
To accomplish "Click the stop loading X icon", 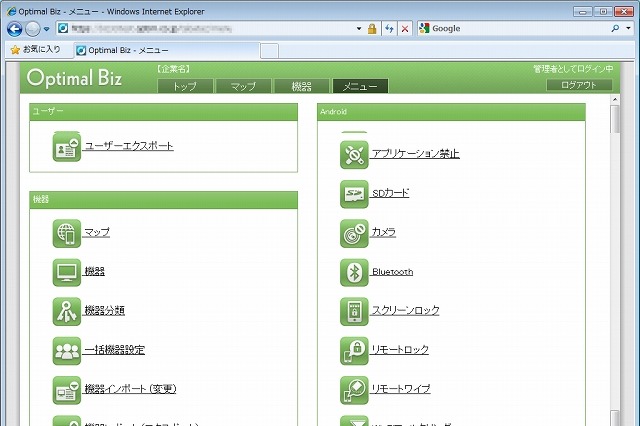I will coord(405,29).
